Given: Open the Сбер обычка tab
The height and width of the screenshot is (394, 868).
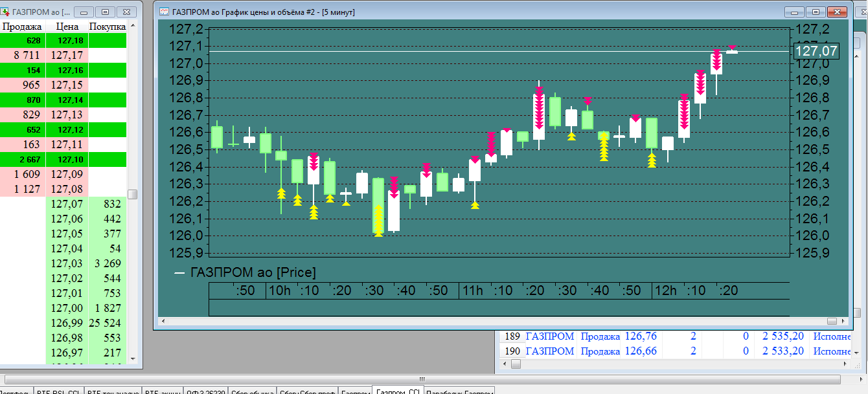Looking at the screenshot, I should tap(252, 391).
